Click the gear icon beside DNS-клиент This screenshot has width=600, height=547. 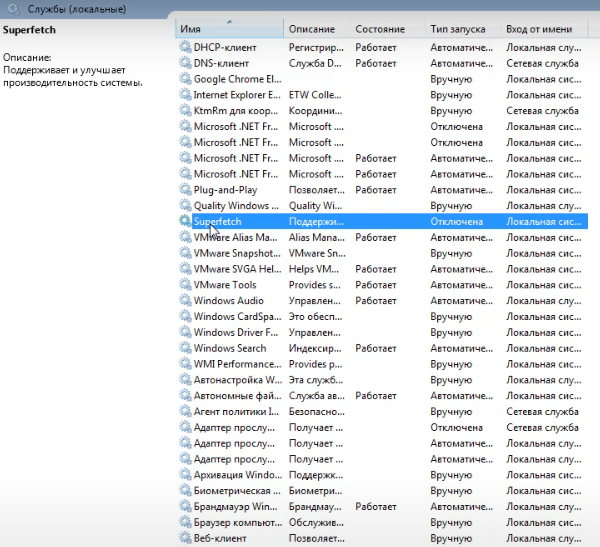(185, 63)
